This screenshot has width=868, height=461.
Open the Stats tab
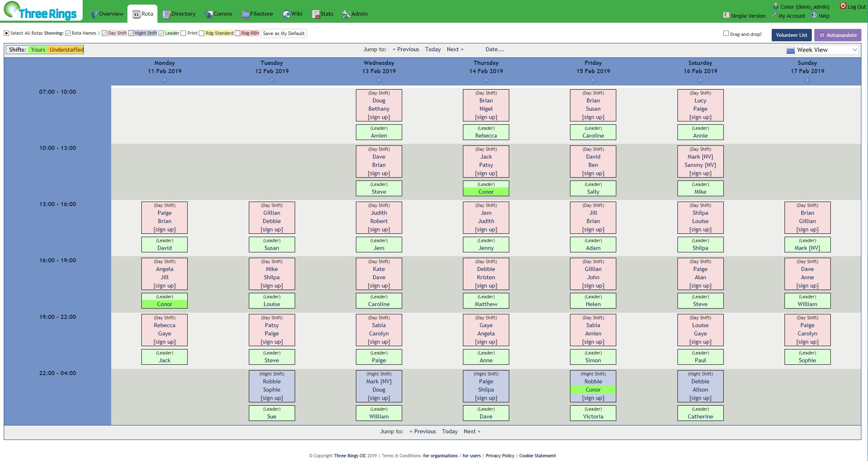[x=322, y=14]
